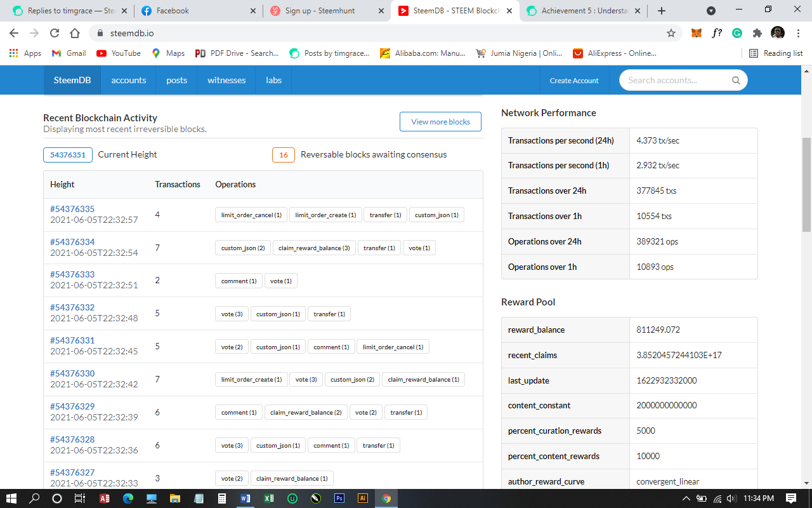Click the Create Account link

point(574,81)
